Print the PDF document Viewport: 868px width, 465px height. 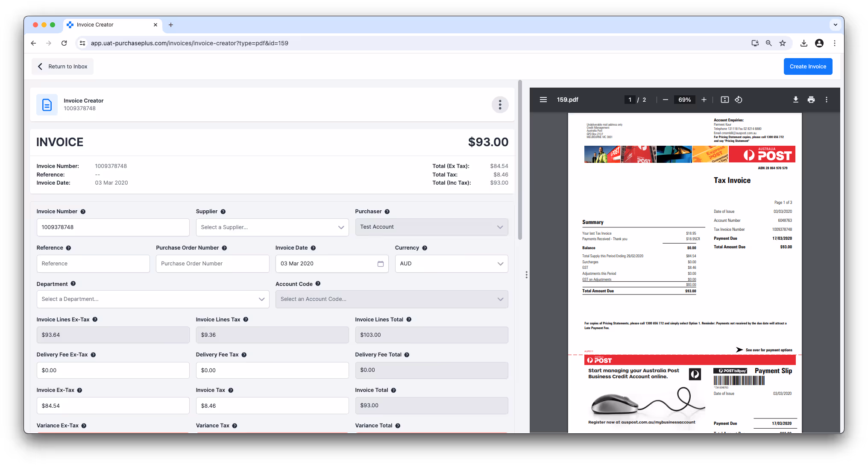(811, 100)
